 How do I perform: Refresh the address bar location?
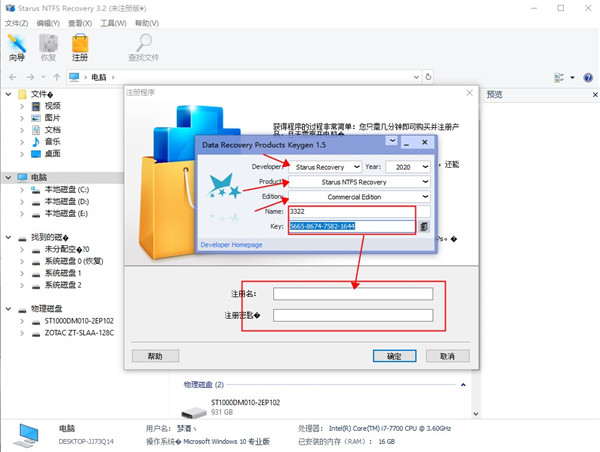click(x=428, y=77)
